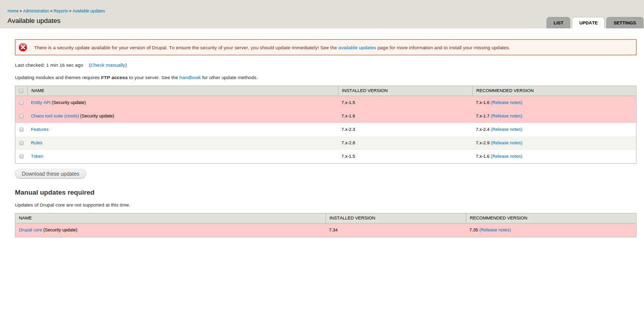Click the Features module link
Image resolution: width=644 pixels, height=322 pixels.
[40, 129]
